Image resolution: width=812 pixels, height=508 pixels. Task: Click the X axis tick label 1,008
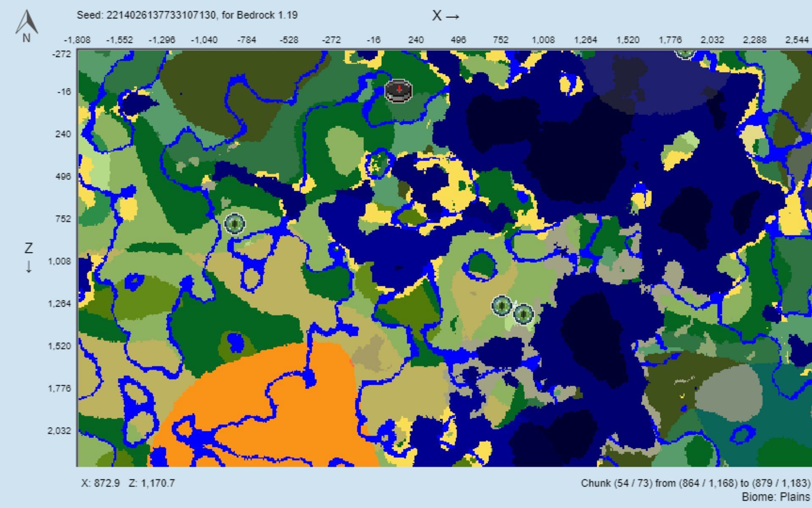click(x=543, y=40)
